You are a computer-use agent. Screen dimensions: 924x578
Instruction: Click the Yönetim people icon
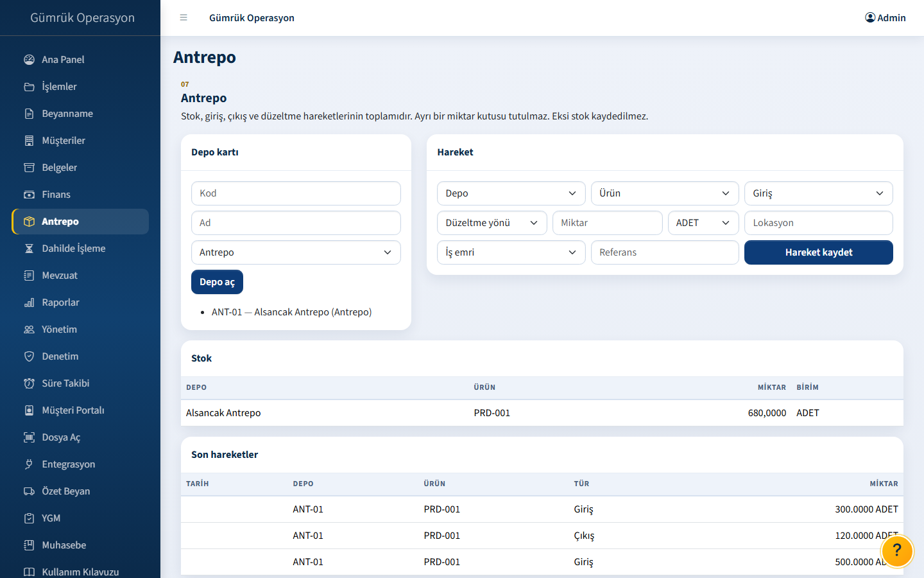pyautogui.click(x=29, y=329)
